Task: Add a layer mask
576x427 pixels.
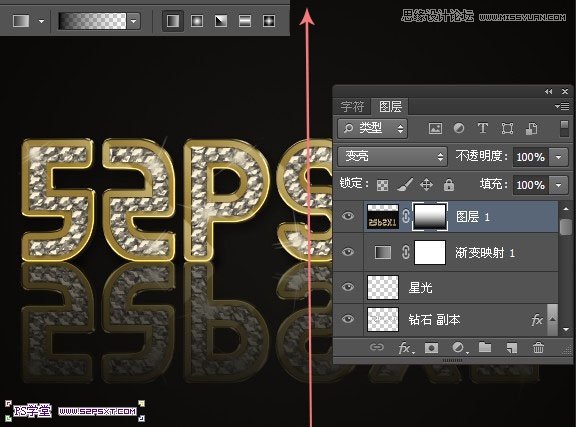Action: [x=431, y=348]
